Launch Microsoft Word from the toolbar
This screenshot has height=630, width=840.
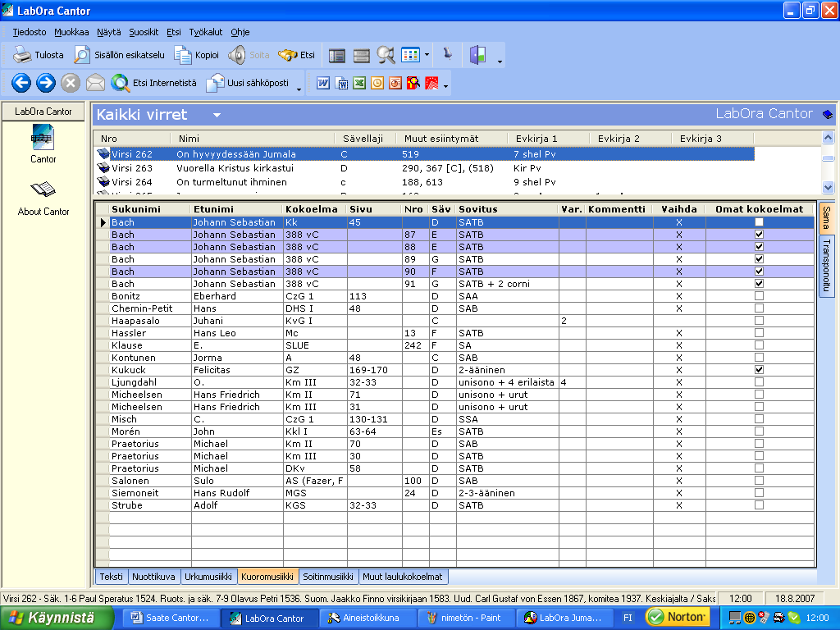click(x=323, y=83)
